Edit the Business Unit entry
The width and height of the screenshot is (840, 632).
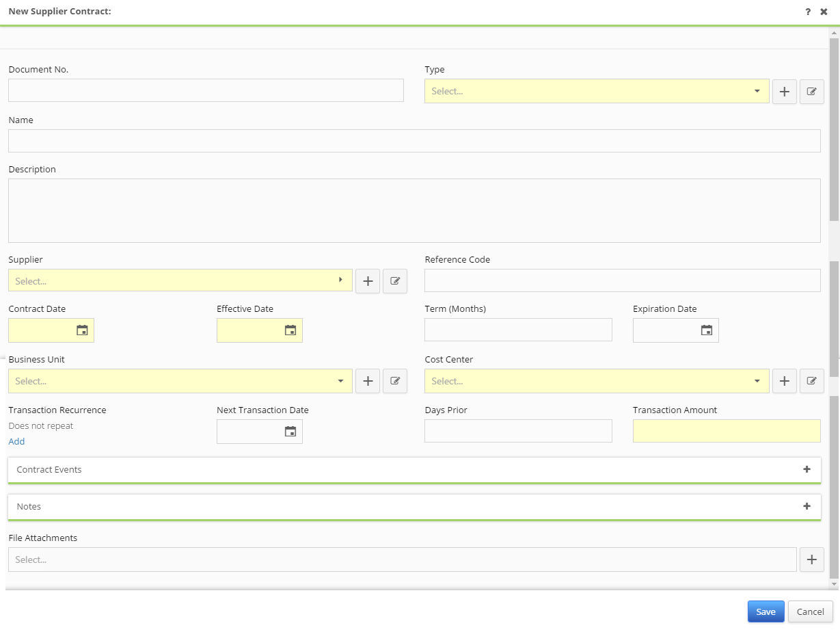click(395, 381)
